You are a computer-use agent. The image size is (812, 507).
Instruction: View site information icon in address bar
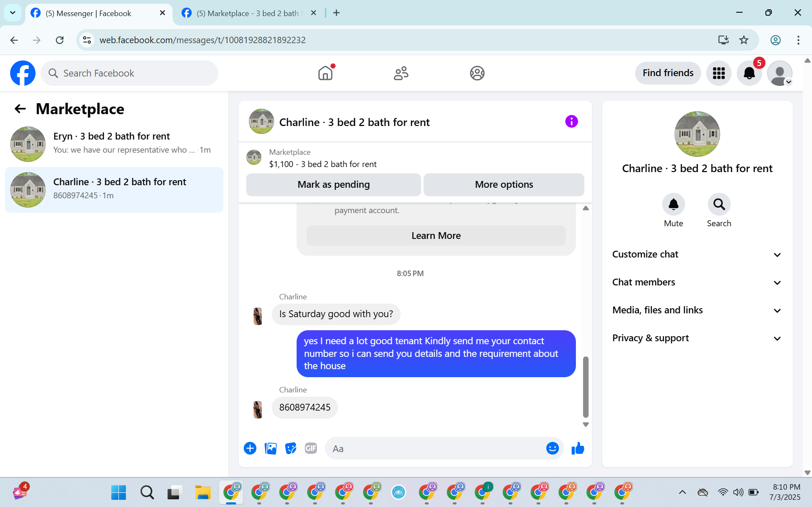click(x=87, y=40)
